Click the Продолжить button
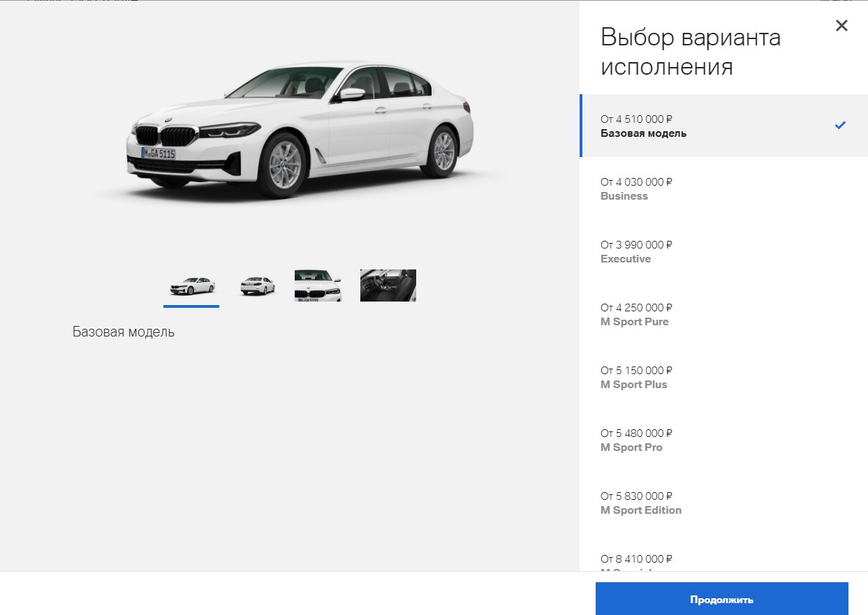Image resolution: width=868 pixels, height=615 pixels. (721, 599)
